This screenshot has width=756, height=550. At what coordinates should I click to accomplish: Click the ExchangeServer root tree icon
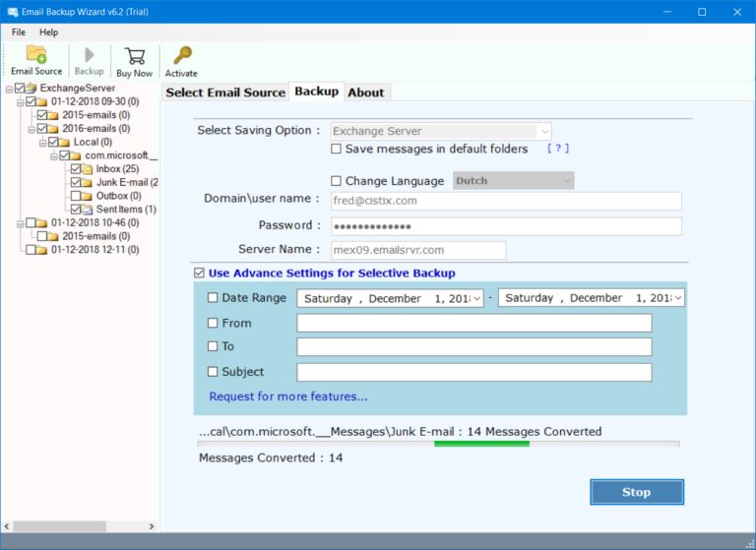[x=31, y=88]
